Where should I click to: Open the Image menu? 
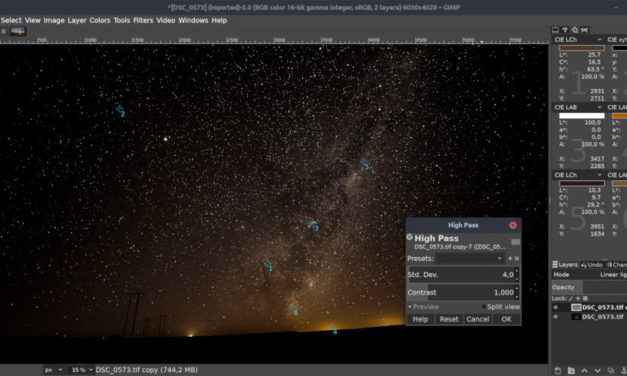point(54,20)
